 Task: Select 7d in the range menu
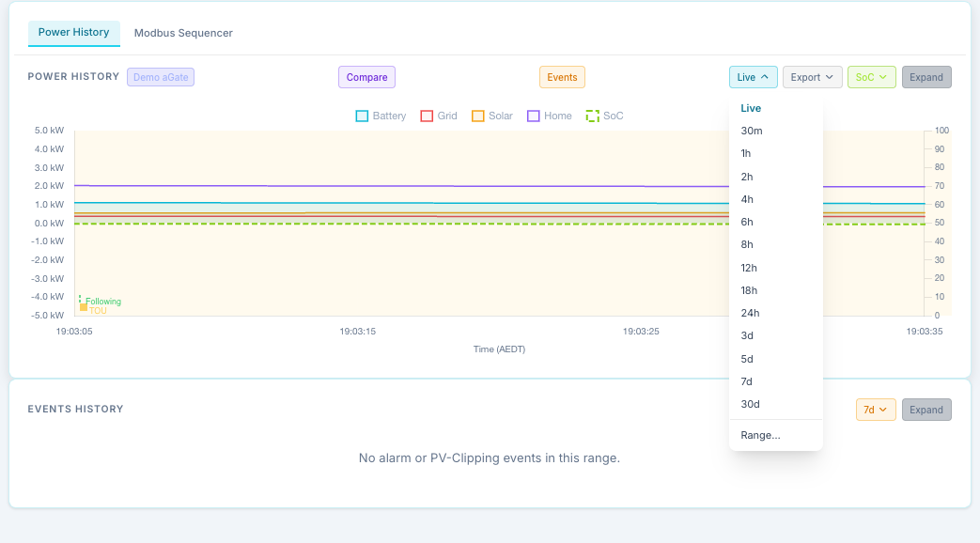[x=775, y=381]
